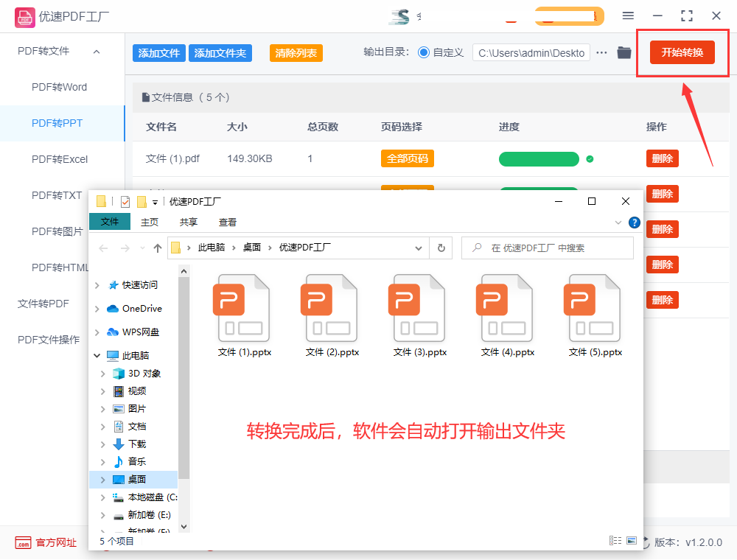Viewport: 737px width, 560px height.
Task: Collapse the PDF转文件 sidebar section
Action: coord(97,52)
